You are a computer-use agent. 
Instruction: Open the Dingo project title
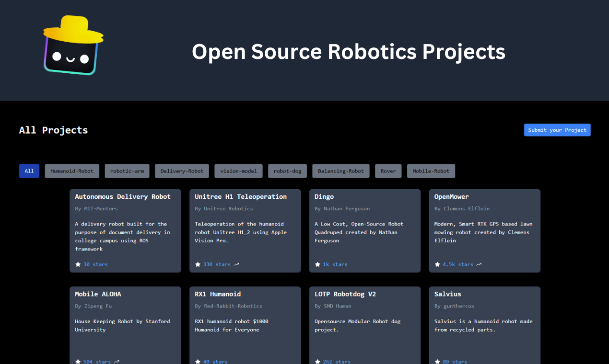pos(324,196)
